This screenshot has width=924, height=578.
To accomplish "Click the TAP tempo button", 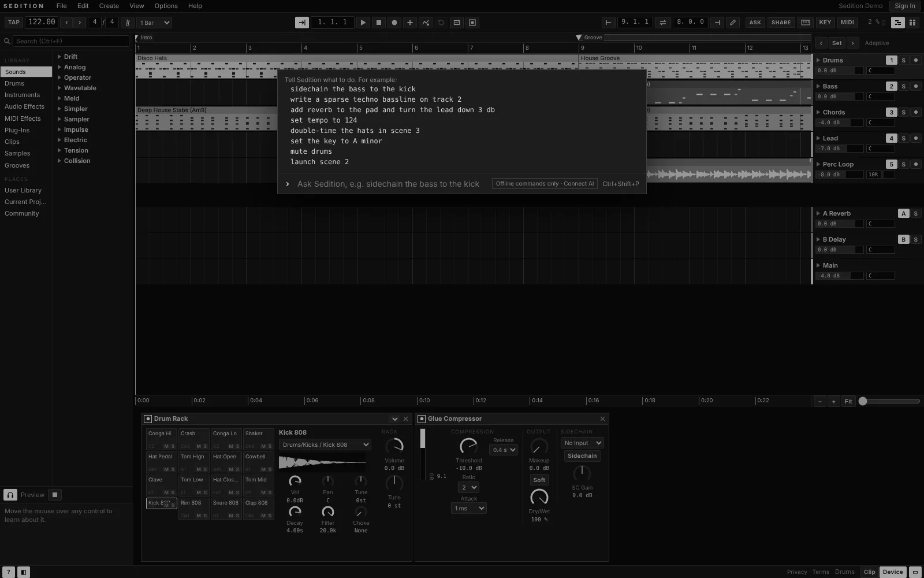I will click(x=14, y=23).
